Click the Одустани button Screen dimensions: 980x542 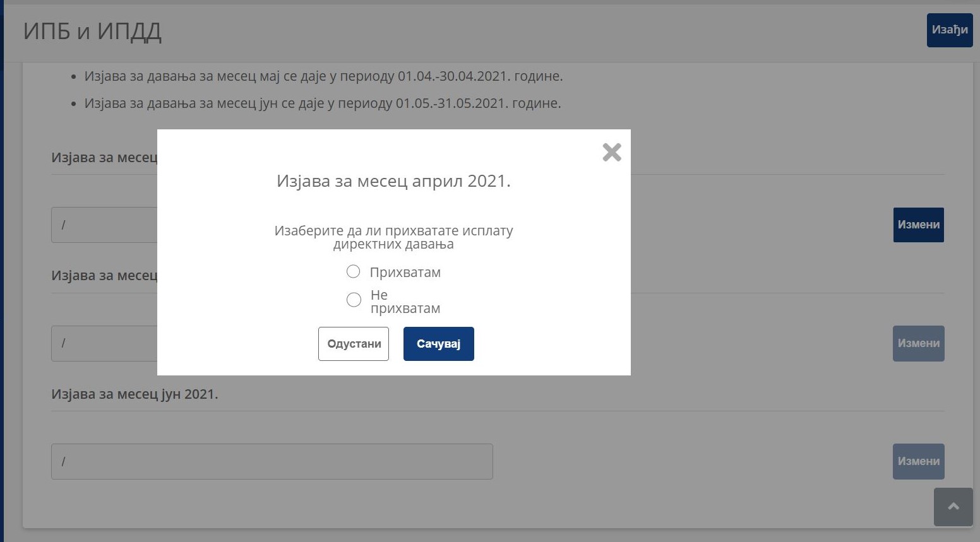tap(354, 344)
